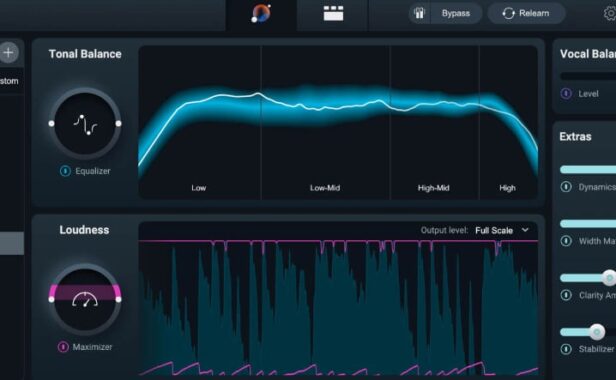Adjust the Clarity Amount slider handle
Screen dimensions: 616x380
(x=609, y=278)
